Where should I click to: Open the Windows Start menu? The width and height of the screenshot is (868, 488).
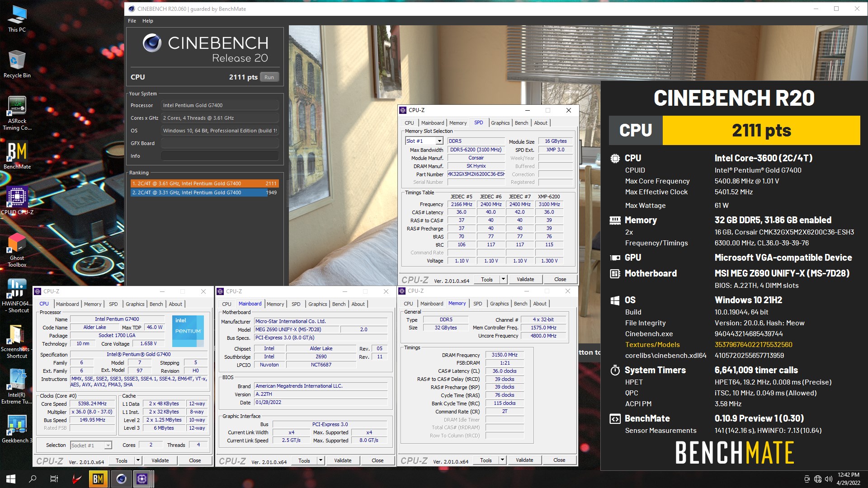click(11, 479)
